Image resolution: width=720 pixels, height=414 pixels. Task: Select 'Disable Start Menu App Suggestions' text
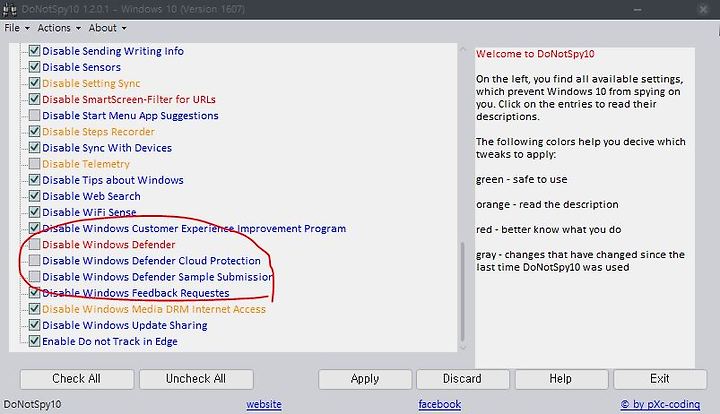click(130, 115)
